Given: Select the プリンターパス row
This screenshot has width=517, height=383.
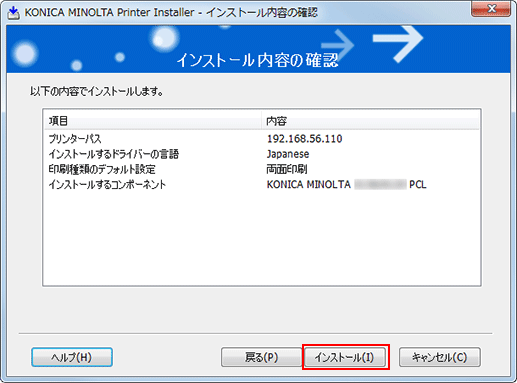Looking at the screenshot, I should [262, 139].
